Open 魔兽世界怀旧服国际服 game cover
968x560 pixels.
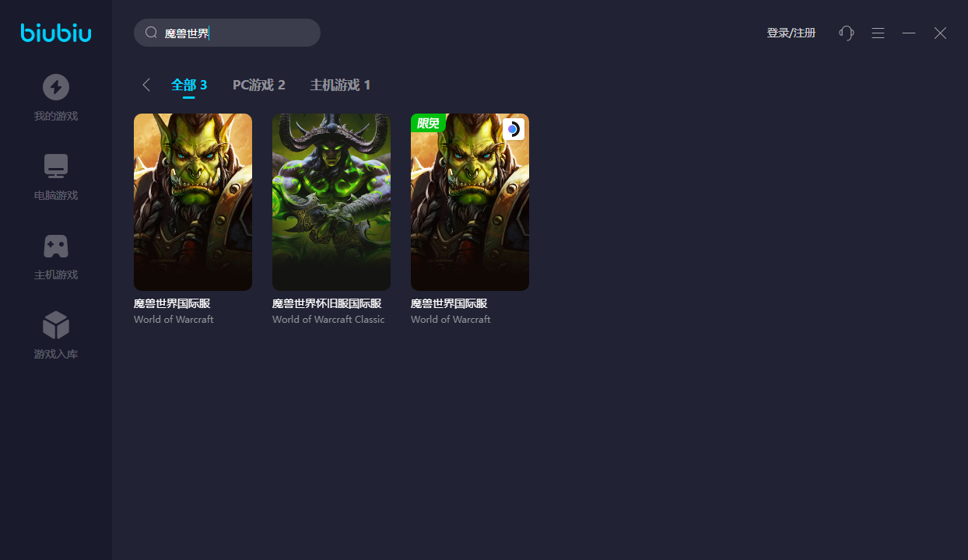tap(331, 202)
